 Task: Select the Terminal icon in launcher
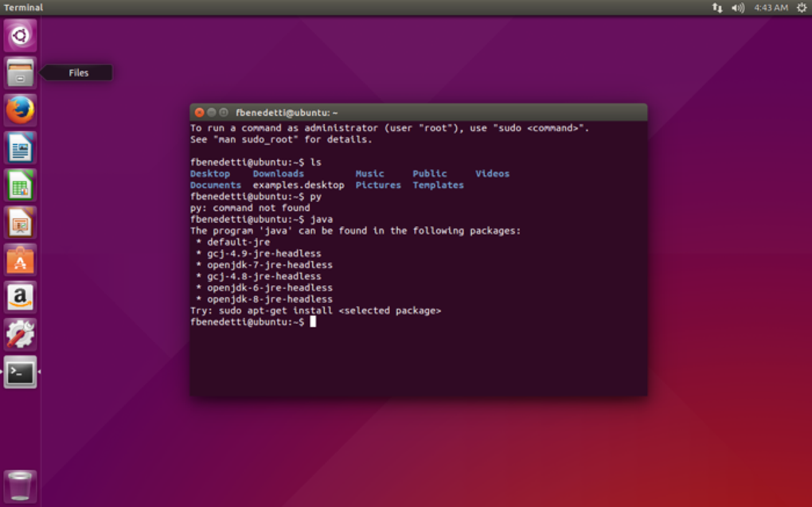coord(20,372)
